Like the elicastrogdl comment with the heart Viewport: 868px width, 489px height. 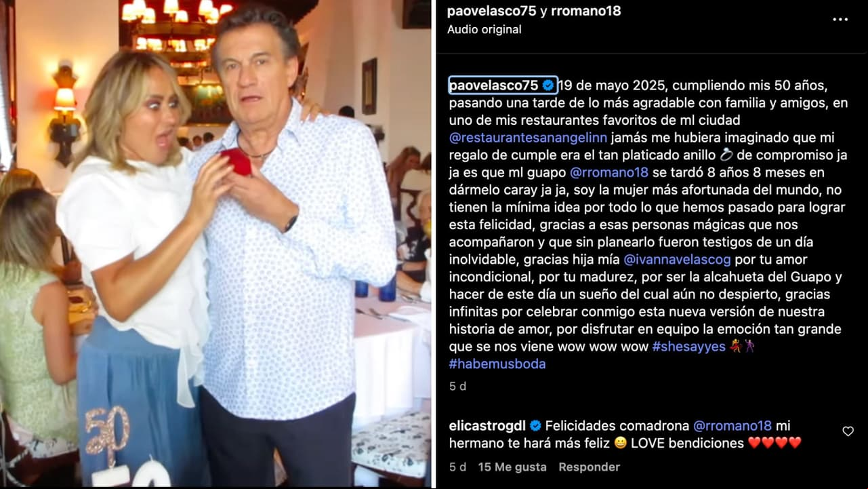pos(848,431)
